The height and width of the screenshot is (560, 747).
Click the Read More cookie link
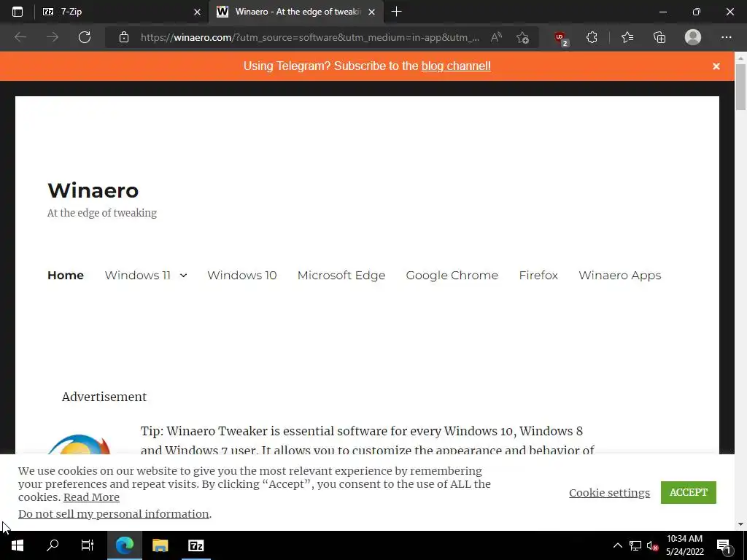(91, 497)
